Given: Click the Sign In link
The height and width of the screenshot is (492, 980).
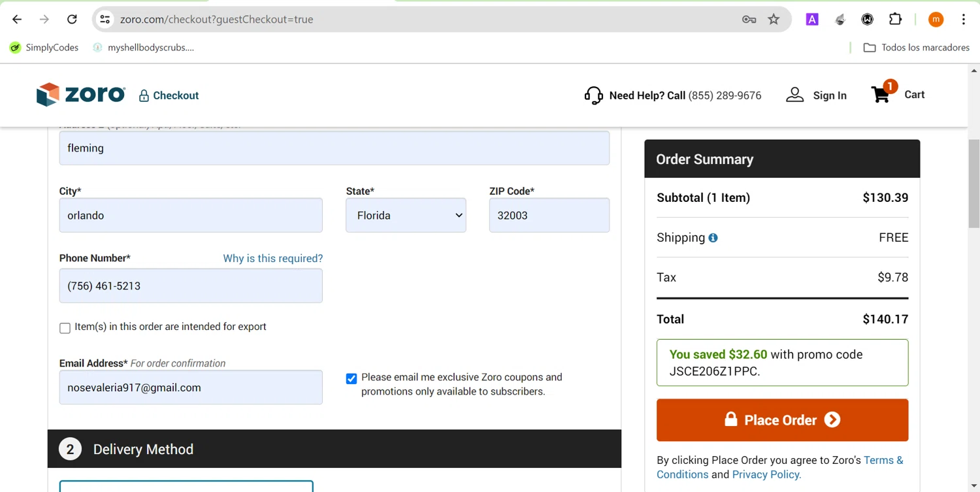Looking at the screenshot, I should 830,95.
